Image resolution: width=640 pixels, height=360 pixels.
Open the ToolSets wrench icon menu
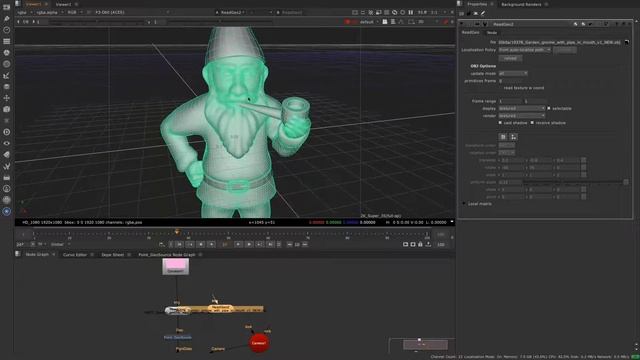coord(7,166)
